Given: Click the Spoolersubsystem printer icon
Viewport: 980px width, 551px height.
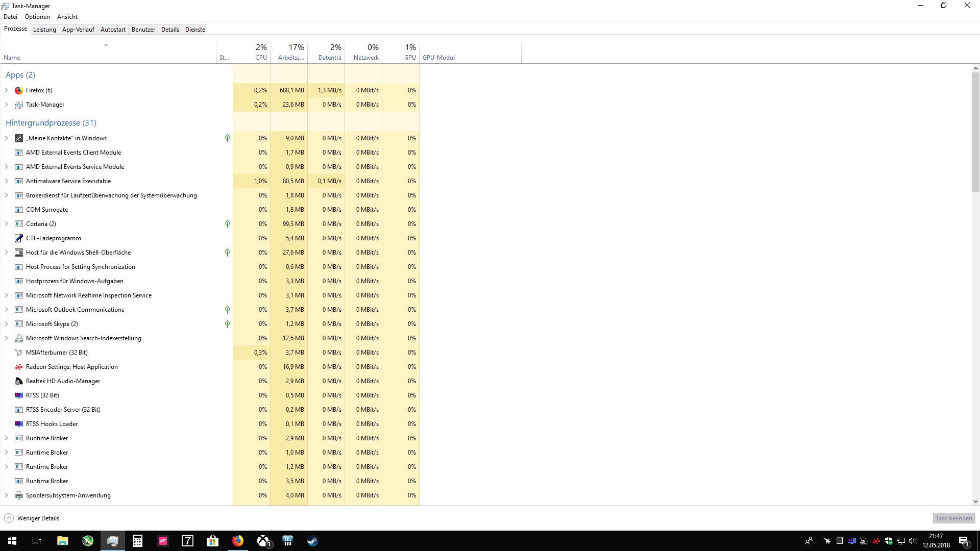Looking at the screenshot, I should coord(19,495).
